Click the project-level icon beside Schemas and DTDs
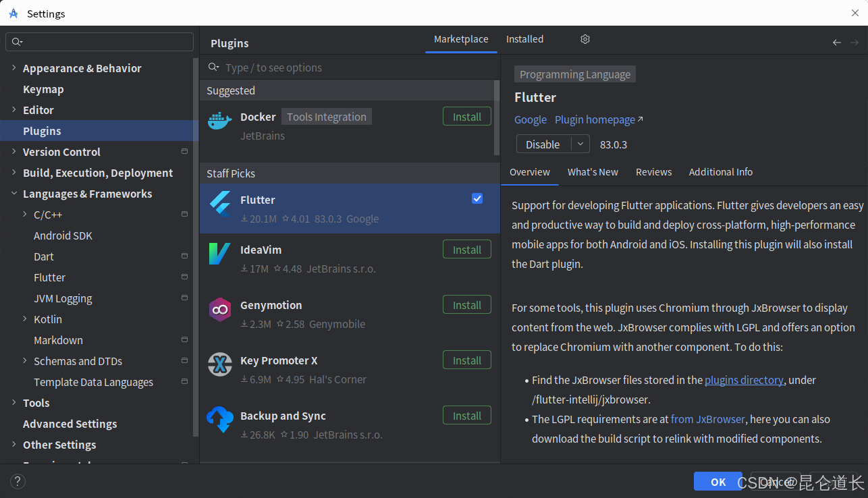Image resolution: width=868 pixels, height=498 pixels. point(184,361)
